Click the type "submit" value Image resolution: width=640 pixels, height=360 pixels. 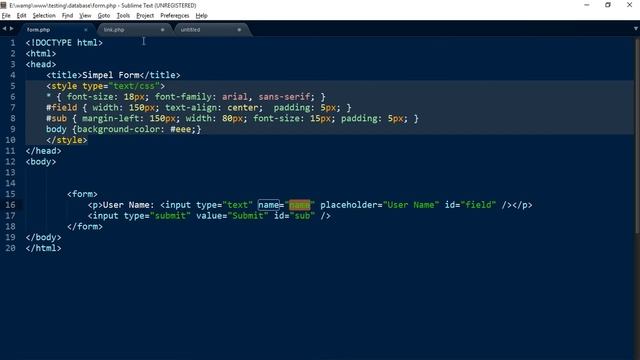(x=170, y=216)
